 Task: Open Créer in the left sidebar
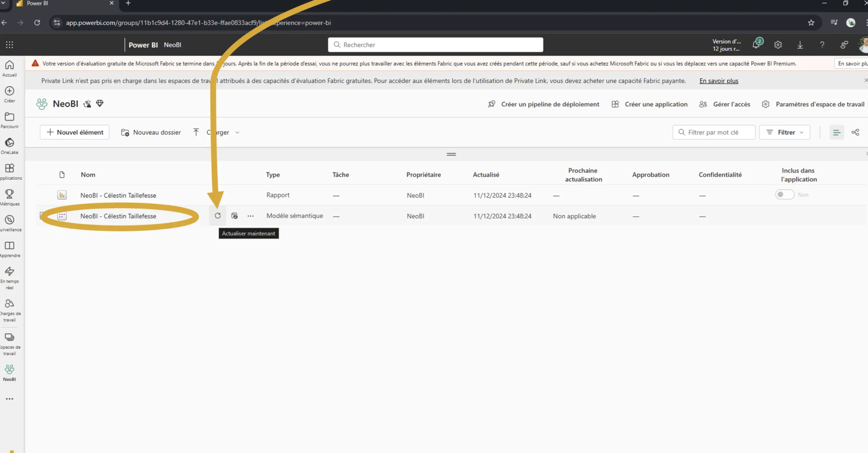[x=10, y=94]
